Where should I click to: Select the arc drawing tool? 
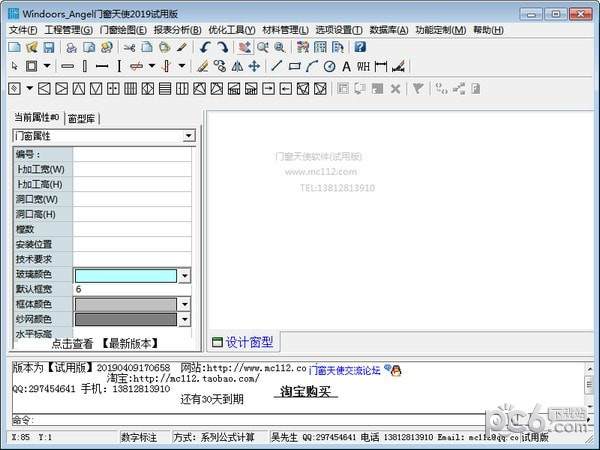[x=311, y=67]
